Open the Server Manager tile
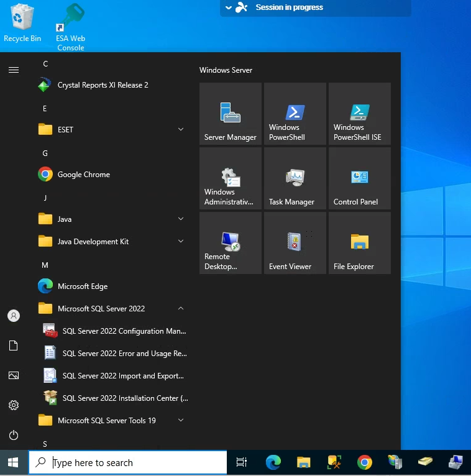The width and height of the screenshot is (471, 476). [x=231, y=114]
